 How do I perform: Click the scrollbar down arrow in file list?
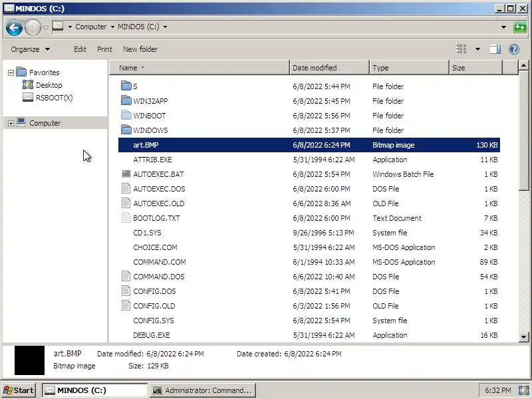pyautogui.click(x=523, y=336)
